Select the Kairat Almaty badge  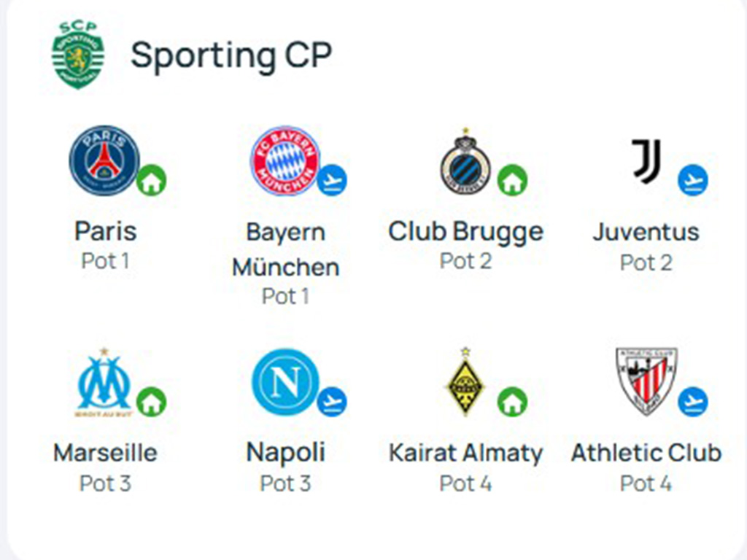[x=465, y=382]
